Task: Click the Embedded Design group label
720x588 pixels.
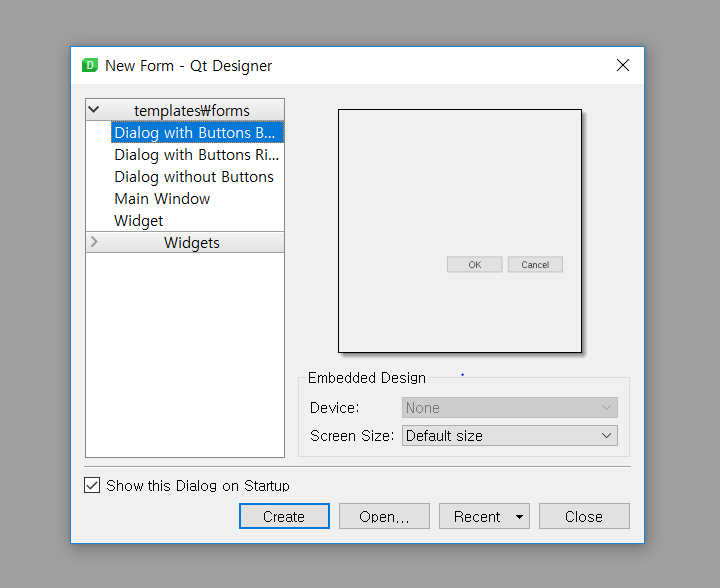Action: tap(367, 378)
